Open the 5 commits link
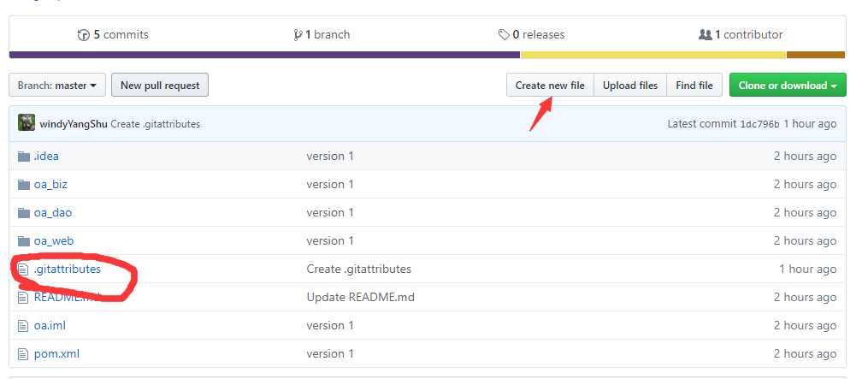The image size is (868, 379). click(113, 35)
